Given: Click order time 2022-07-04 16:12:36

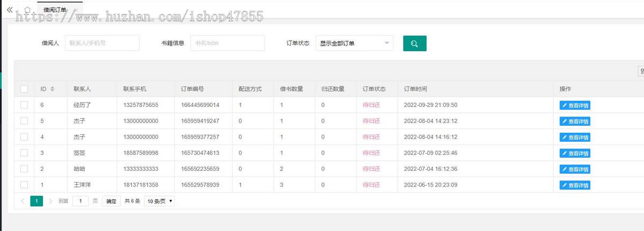Looking at the screenshot, I should (x=430, y=169).
